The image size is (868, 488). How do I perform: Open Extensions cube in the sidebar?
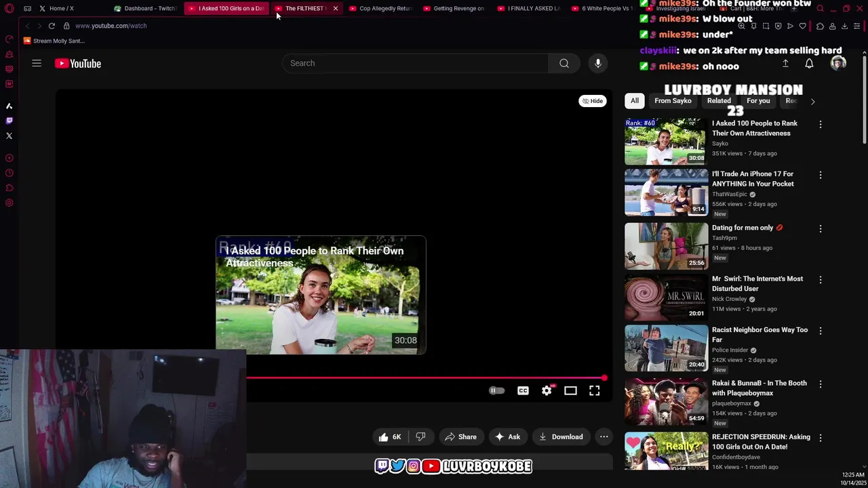pyautogui.click(x=9, y=188)
